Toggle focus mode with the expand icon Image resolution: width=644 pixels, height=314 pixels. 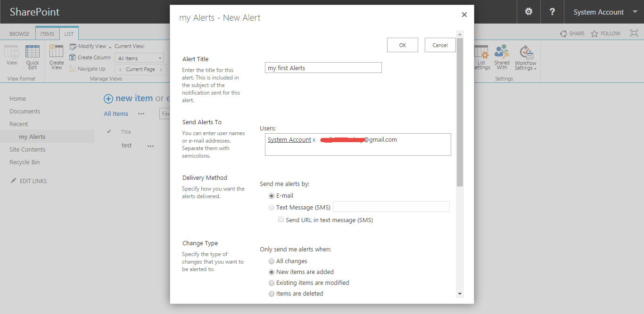[634, 33]
